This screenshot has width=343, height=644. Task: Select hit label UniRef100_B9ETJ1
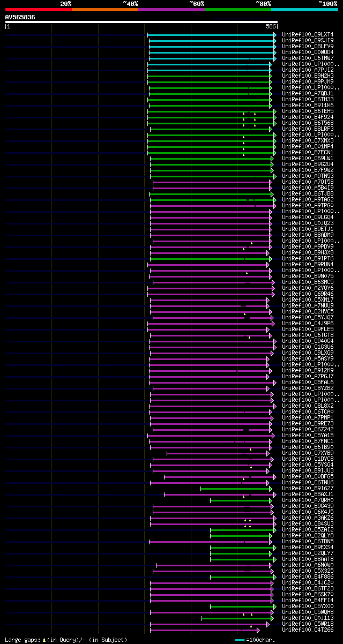(308, 229)
